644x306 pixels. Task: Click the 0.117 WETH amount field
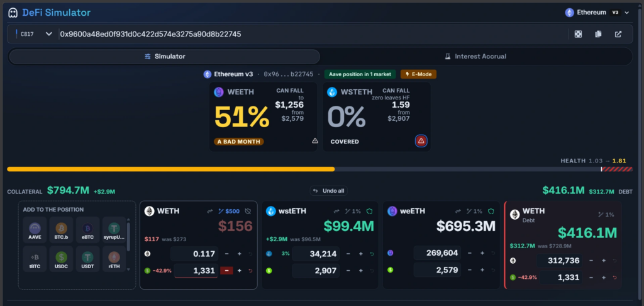coord(194,254)
